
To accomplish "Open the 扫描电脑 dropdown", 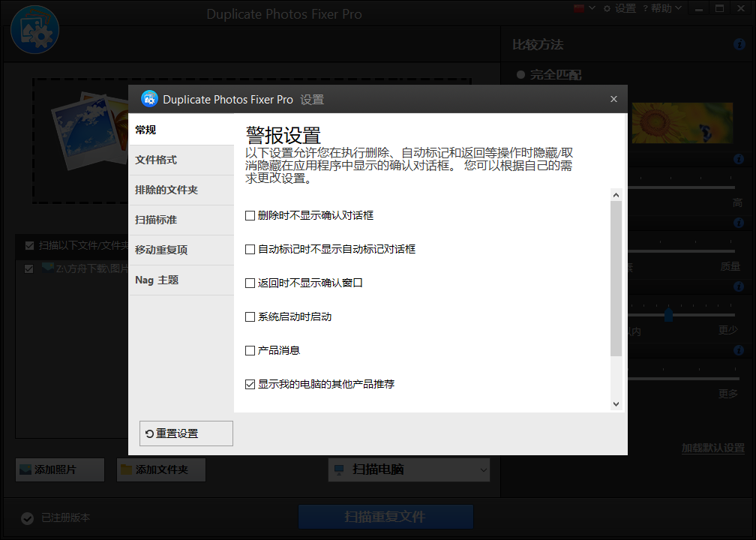I will (409, 469).
